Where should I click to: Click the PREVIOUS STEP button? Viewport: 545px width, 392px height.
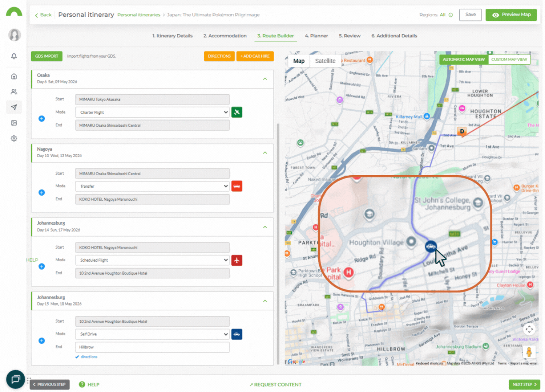[x=49, y=384]
